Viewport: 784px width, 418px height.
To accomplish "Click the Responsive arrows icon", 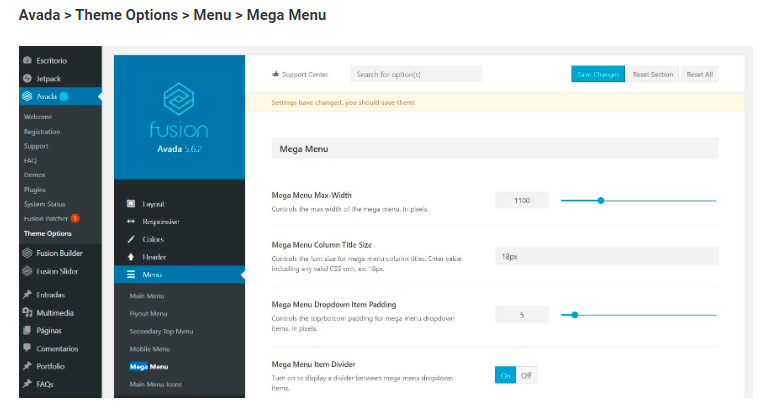I will [131, 222].
